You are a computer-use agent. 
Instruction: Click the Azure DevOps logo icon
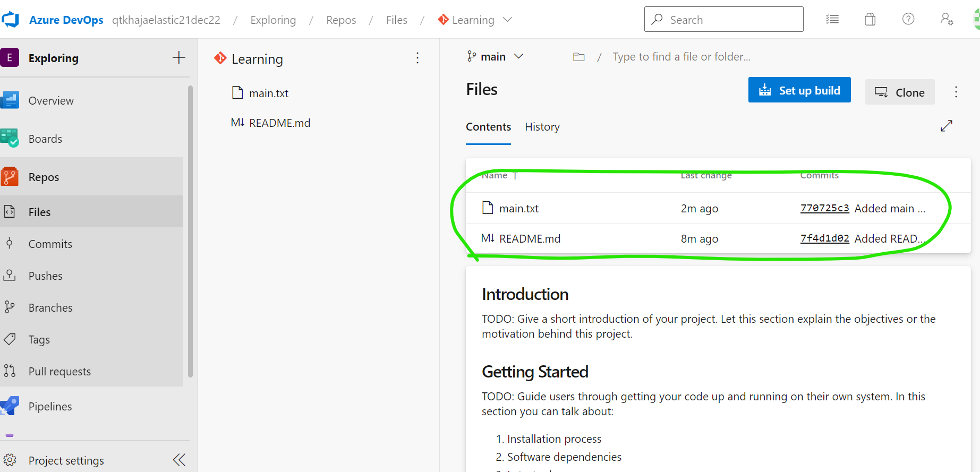click(11, 20)
